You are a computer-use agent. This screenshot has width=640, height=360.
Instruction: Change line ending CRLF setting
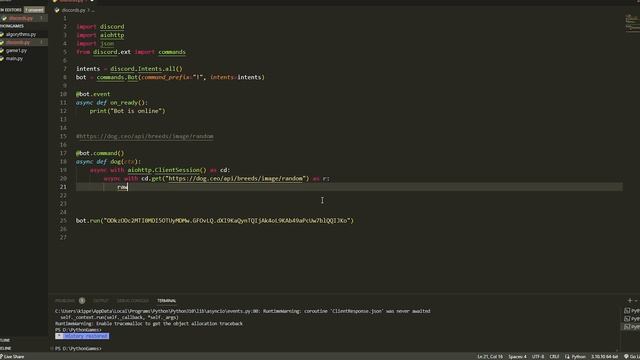[554, 357]
